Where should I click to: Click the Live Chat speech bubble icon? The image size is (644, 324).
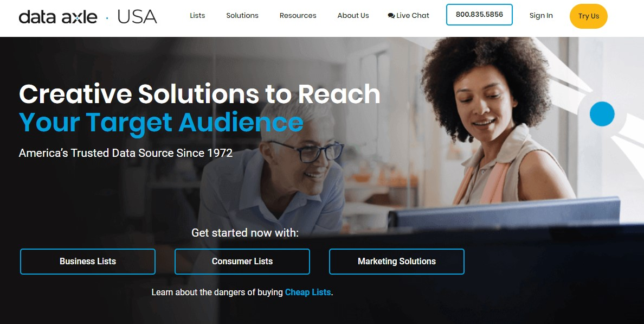(391, 16)
